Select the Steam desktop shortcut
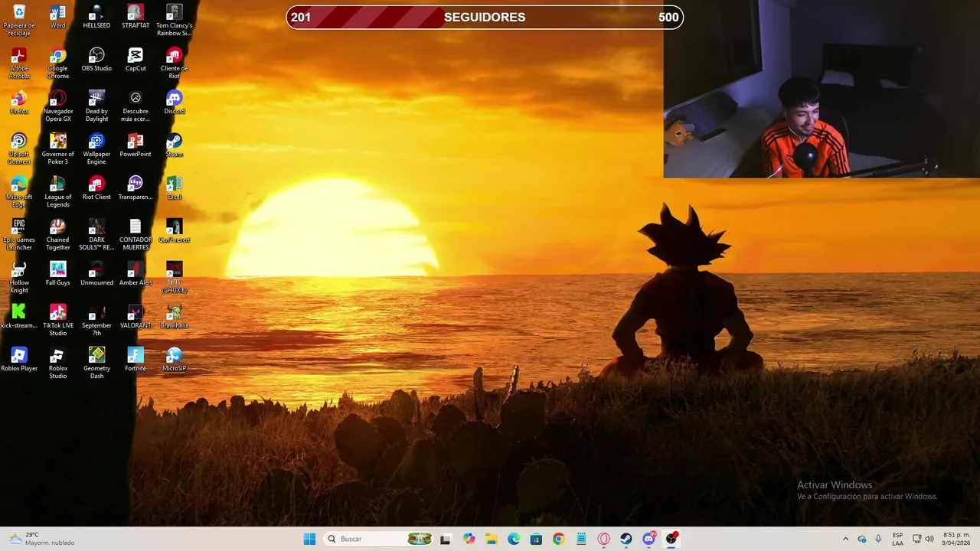This screenshot has width=980, height=551. [175, 145]
